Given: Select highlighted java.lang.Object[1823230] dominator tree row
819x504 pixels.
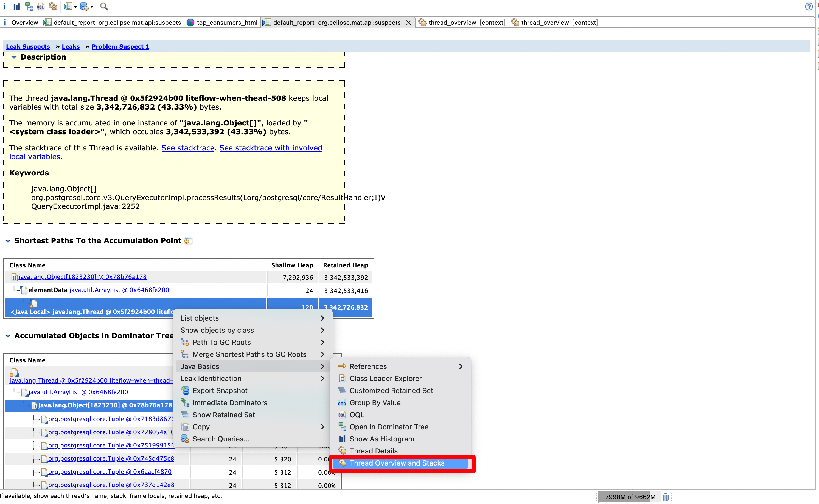Looking at the screenshot, I should click(x=105, y=405).
